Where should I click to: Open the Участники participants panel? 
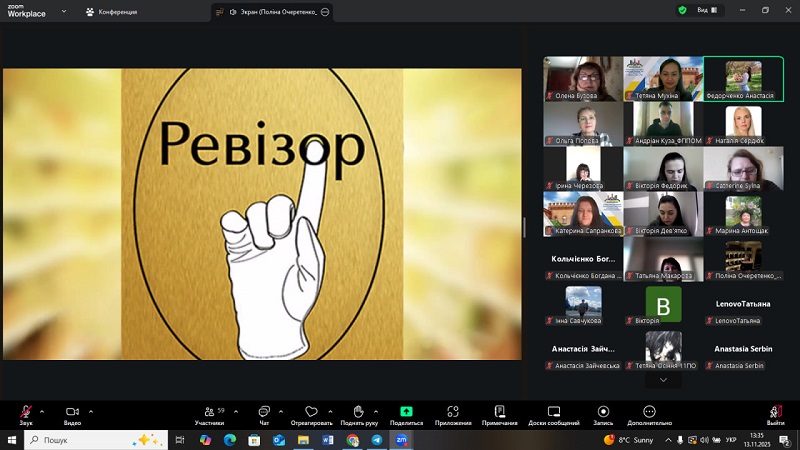coord(209,412)
